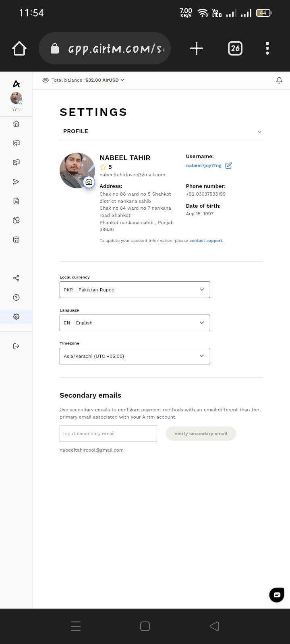
Task: Toggle balance visibility eye icon
Action: point(46,80)
